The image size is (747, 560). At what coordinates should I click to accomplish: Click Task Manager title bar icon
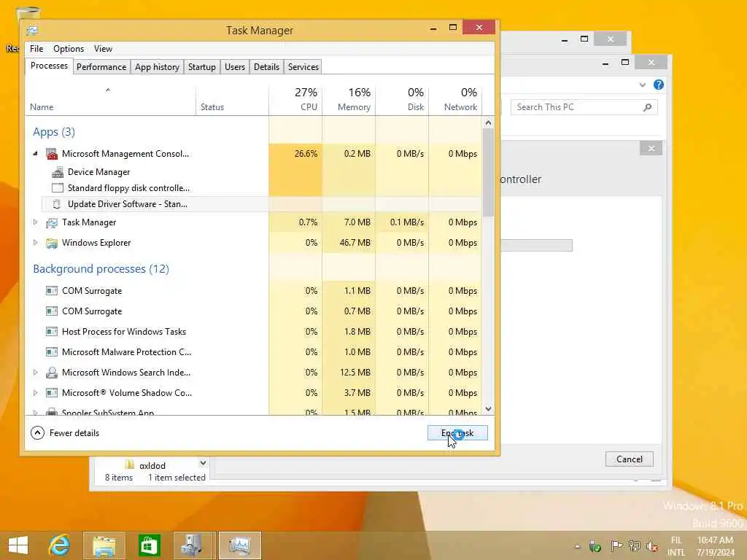tap(32, 31)
